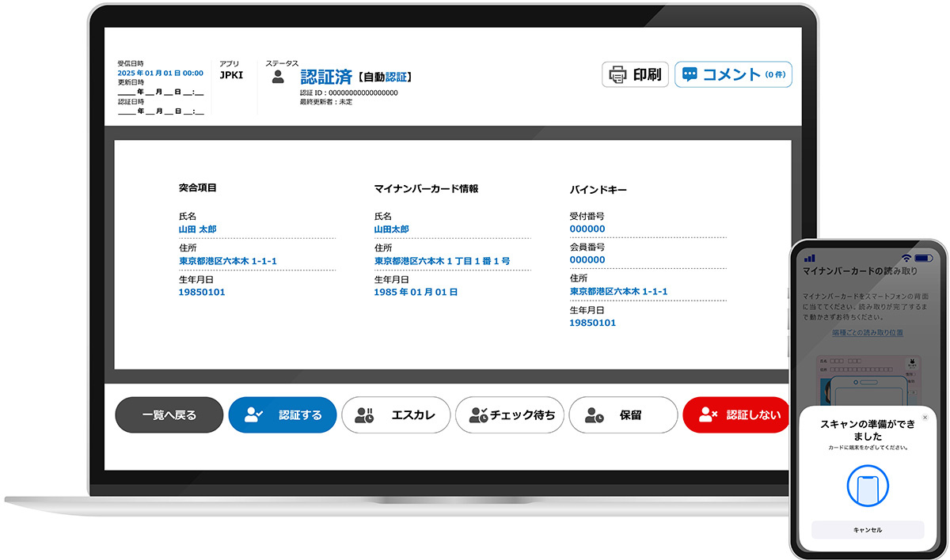This screenshot has height=560, width=950.
Task: Click the person status icon beside 認証済
Action: (279, 74)
